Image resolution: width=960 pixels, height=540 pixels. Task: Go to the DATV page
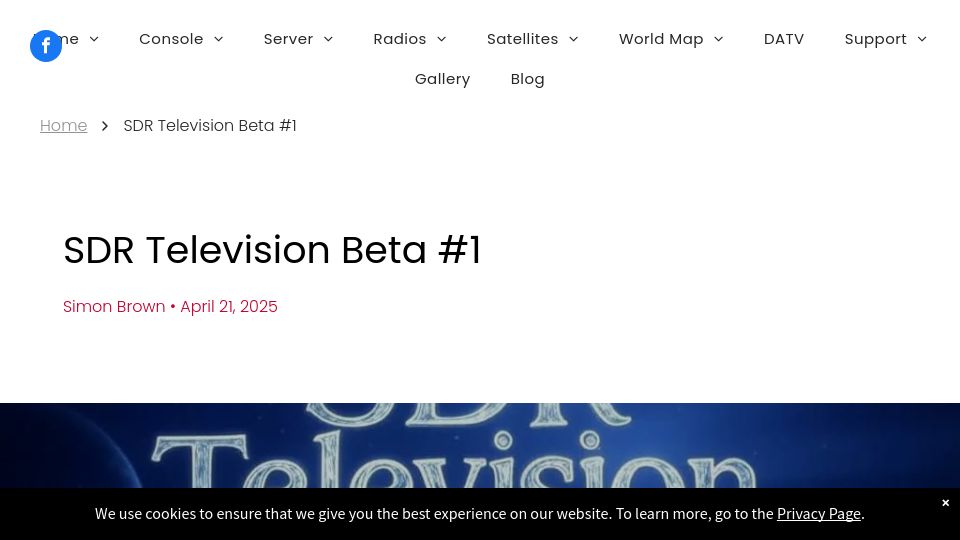point(784,39)
